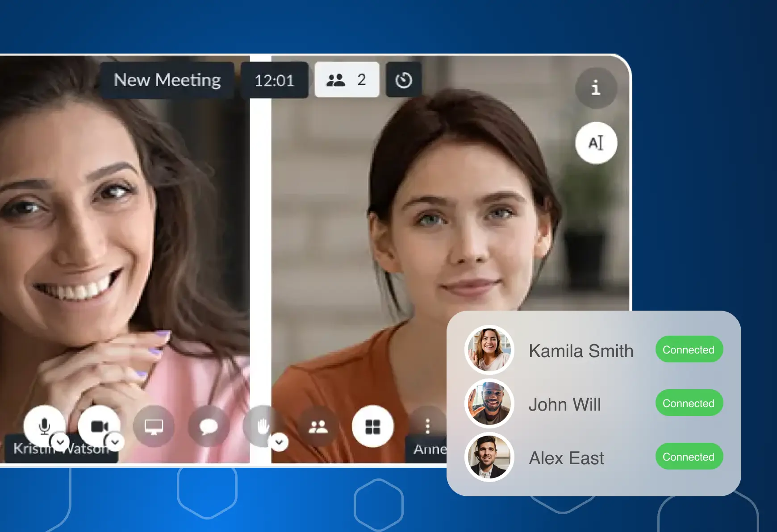Start screen sharing with monitor icon
The image size is (777, 532).
tap(154, 427)
